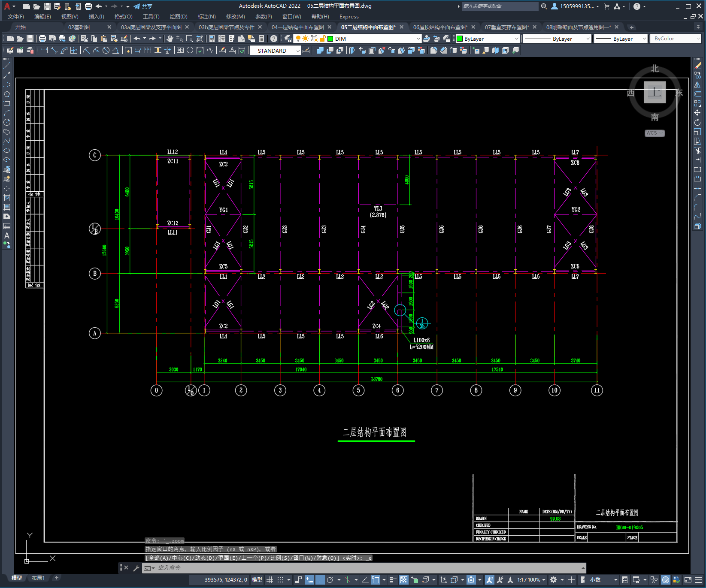Select the Mirror tool in modify toolbar
The height and width of the screenshot is (588, 706).
coord(697,84)
